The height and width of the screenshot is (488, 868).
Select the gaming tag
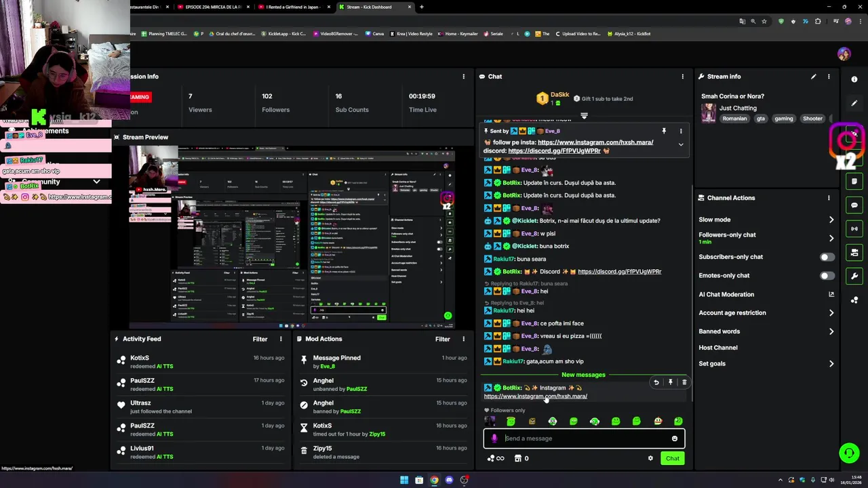783,119
